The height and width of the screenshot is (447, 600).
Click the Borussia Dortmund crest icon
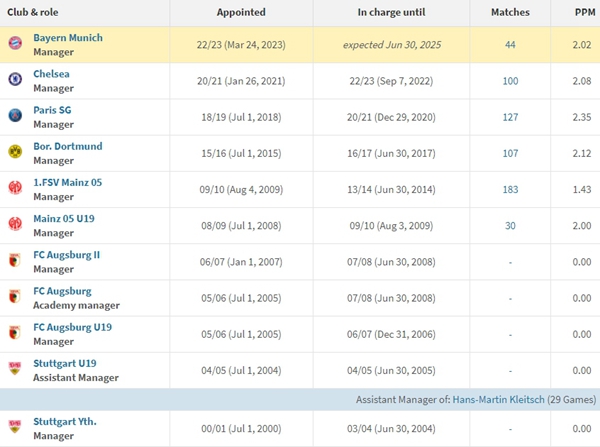(15, 152)
